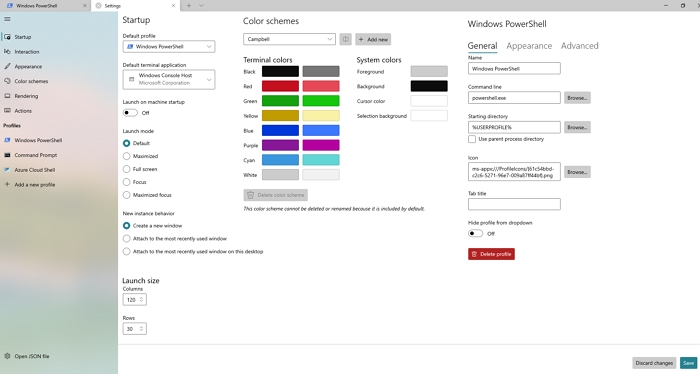Image resolution: width=700 pixels, height=374 pixels.
Task: Click the Command Prompt profile icon
Action: [x=7, y=155]
